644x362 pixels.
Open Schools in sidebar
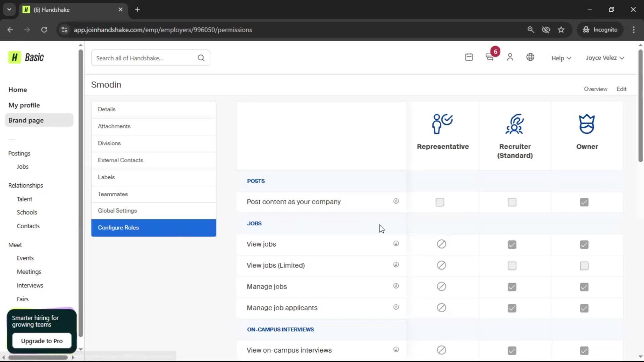tap(27, 212)
